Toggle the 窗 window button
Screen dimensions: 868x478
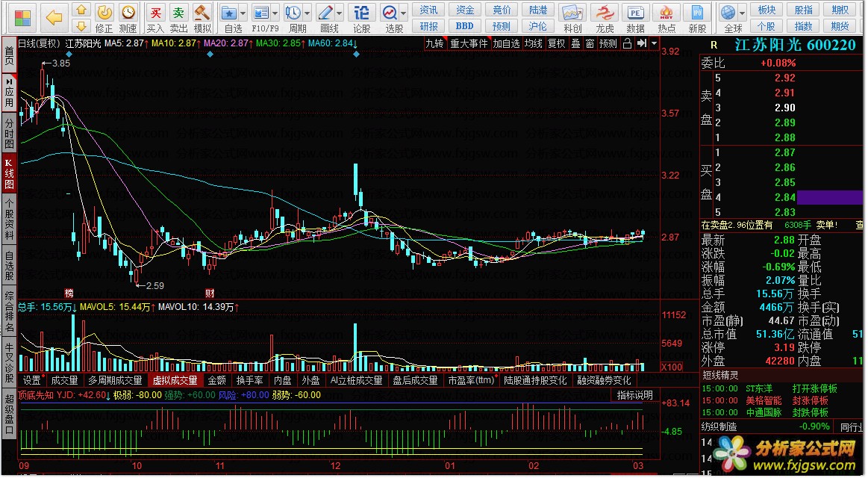point(590,43)
